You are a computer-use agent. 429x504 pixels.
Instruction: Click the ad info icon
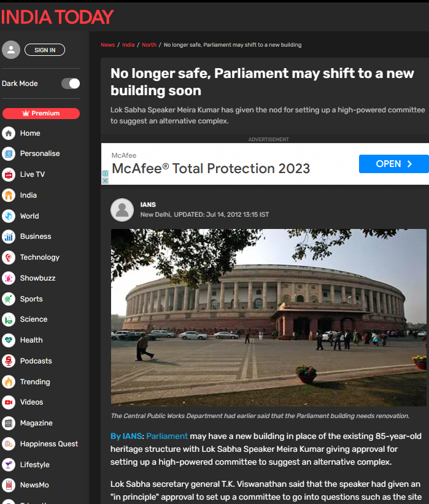pyautogui.click(x=105, y=173)
